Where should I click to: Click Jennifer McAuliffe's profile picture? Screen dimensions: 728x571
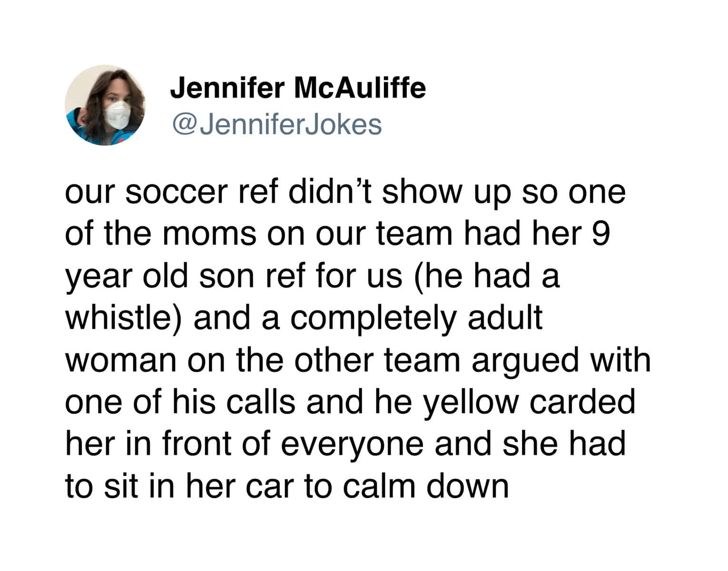105,105
